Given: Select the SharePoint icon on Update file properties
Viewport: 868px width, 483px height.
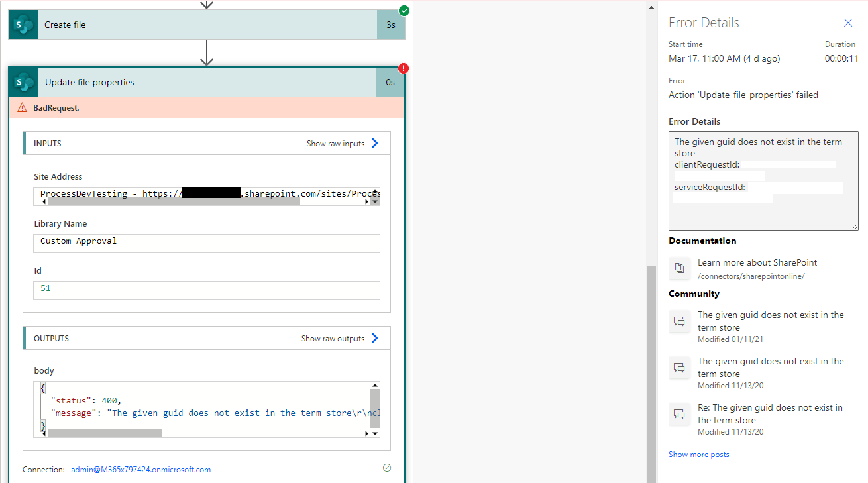Looking at the screenshot, I should pos(22,81).
